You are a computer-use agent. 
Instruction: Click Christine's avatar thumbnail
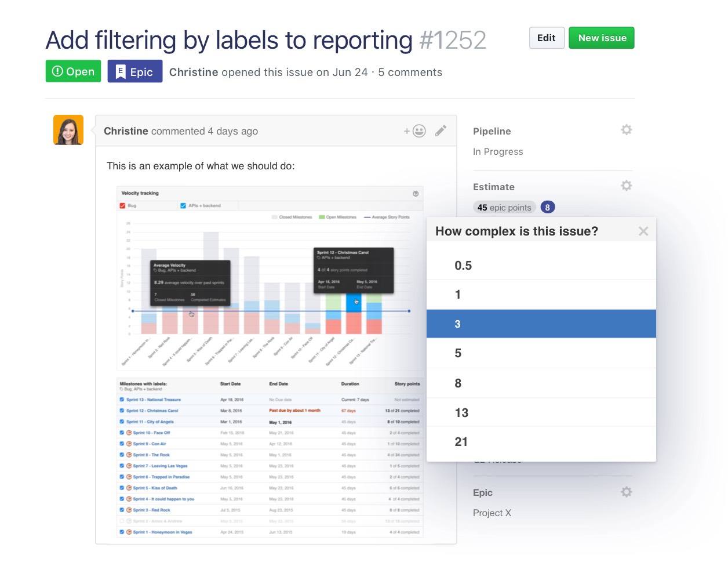click(x=68, y=129)
